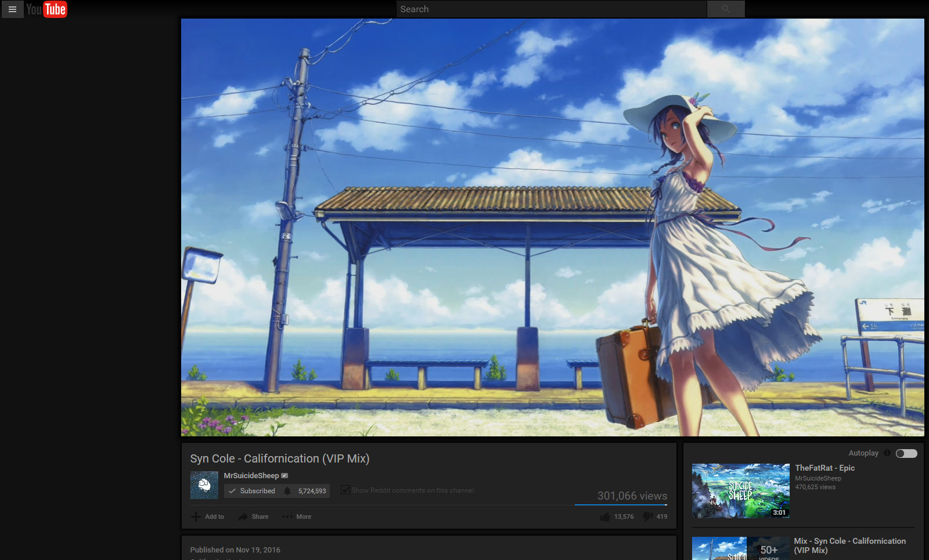Click the magnifier search button
The width and height of the screenshot is (929, 560).
point(726,9)
